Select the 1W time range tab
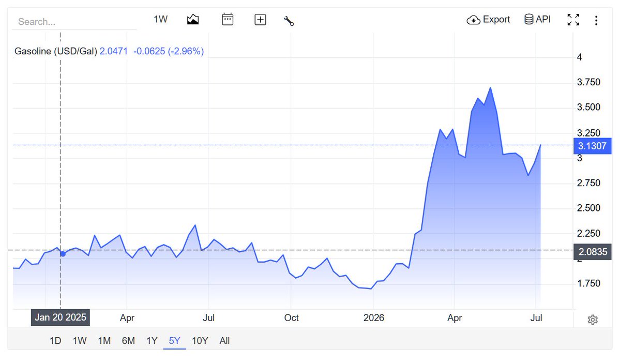This screenshot has width=620, height=364. click(80, 341)
